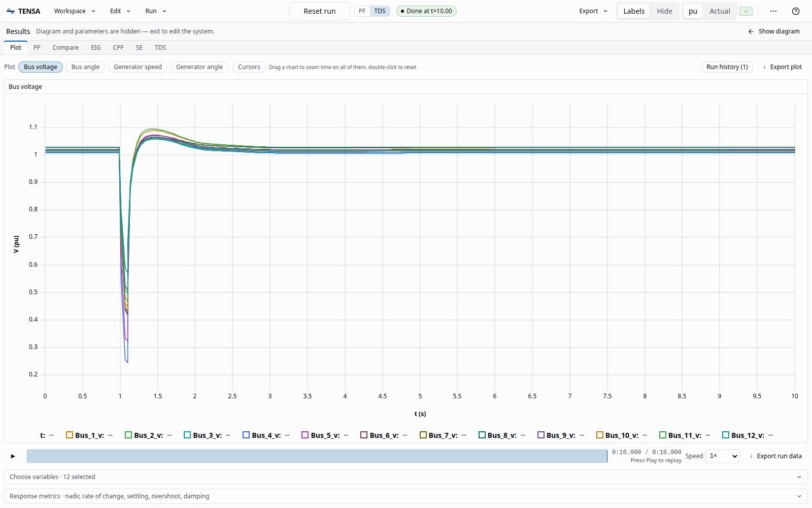Click the play button to replay
Viewport: 812px width, 508px height.
pos(13,456)
